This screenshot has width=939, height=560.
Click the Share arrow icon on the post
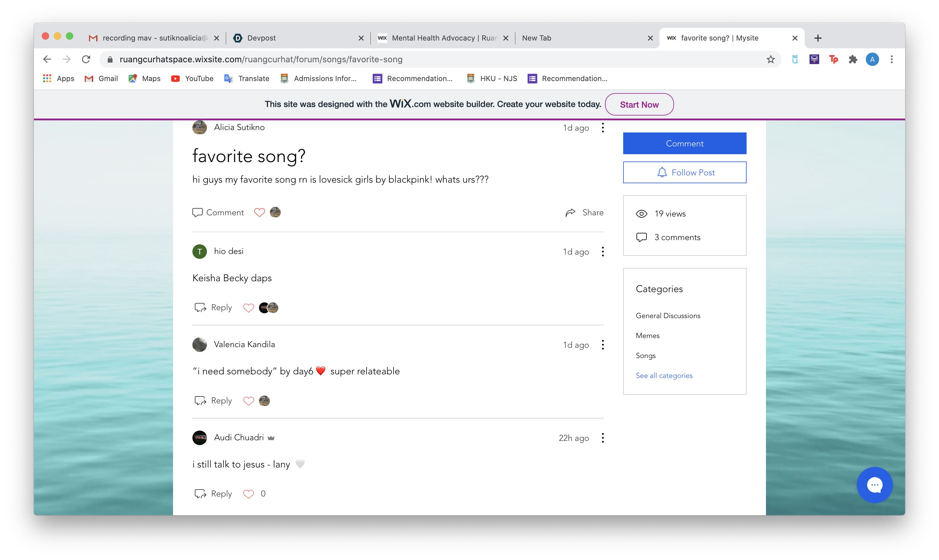tap(570, 213)
